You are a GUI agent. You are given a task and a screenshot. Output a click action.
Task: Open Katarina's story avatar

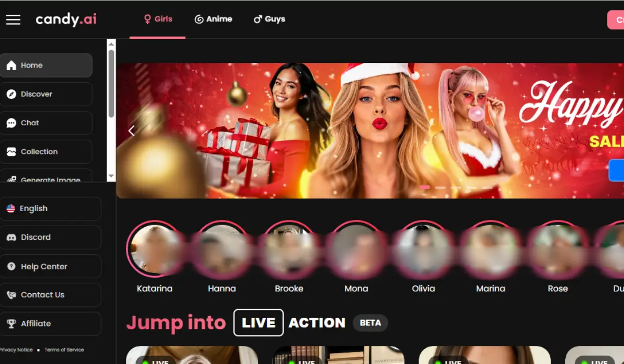[x=154, y=249]
